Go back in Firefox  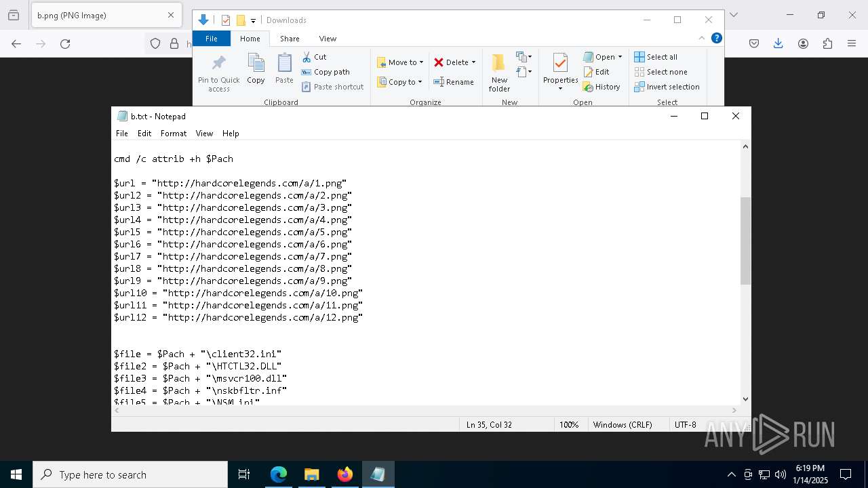coord(16,43)
